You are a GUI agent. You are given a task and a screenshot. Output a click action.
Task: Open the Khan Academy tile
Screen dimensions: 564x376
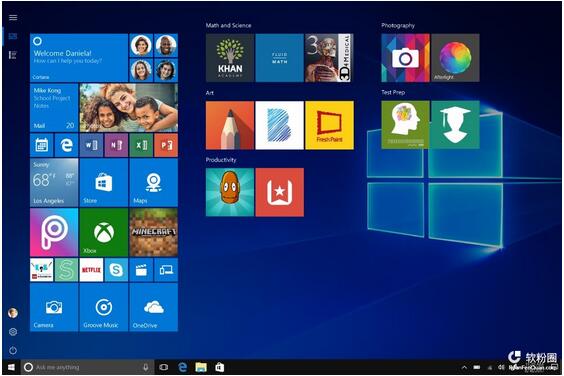230,58
